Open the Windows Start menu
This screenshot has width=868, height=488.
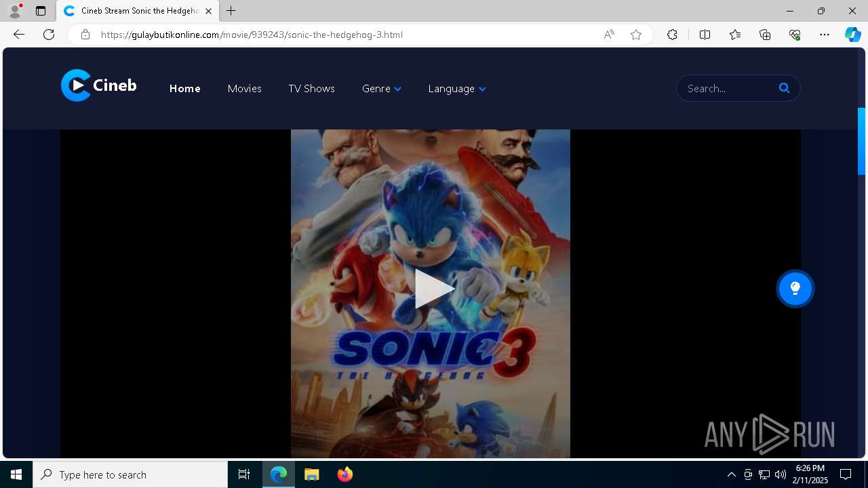click(x=16, y=474)
